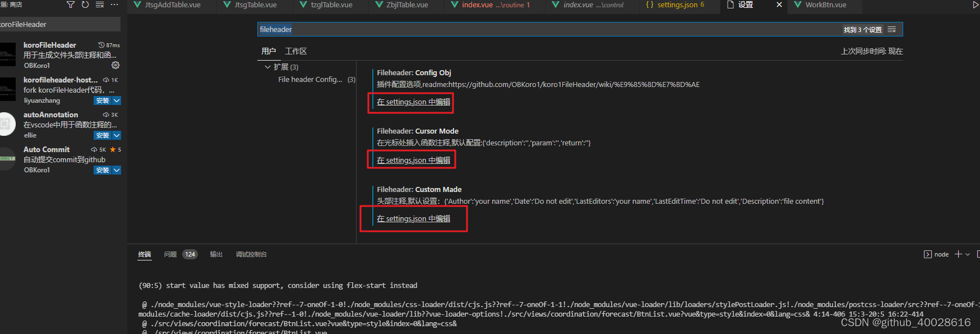Open extensions view more actions menu
Viewport: 980px width, 334px height.
[114, 4]
